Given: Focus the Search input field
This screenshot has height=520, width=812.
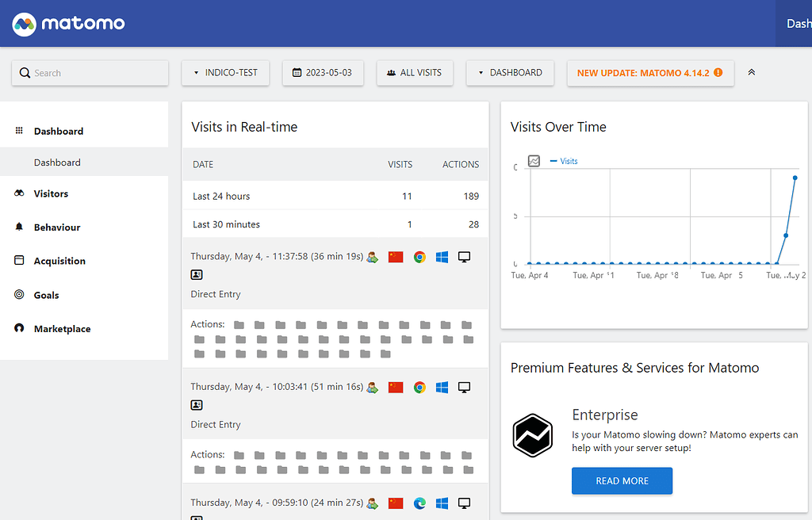Looking at the screenshot, I should point(90,73).
